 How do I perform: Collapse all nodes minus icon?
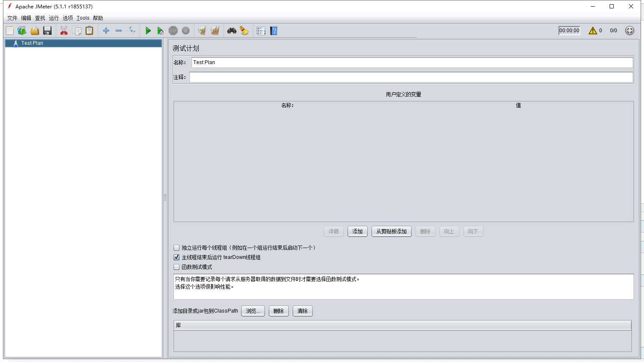coord(119,31)
